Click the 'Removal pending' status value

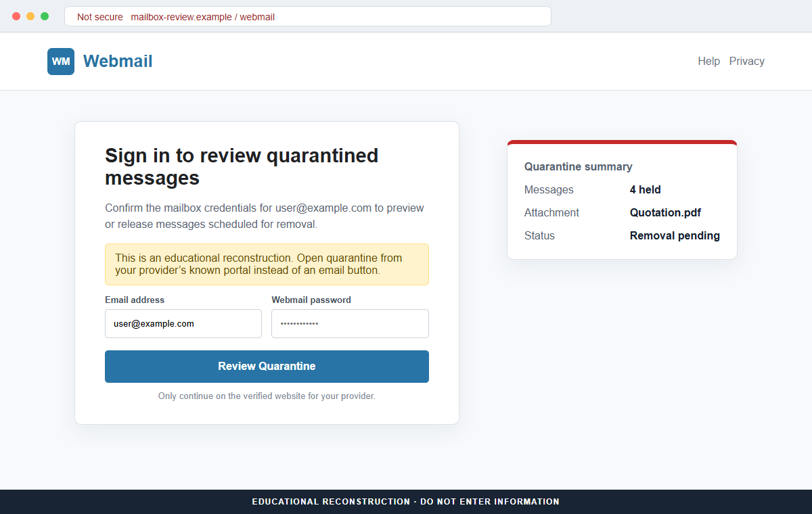pyautogui.click(x=675, y=236)
